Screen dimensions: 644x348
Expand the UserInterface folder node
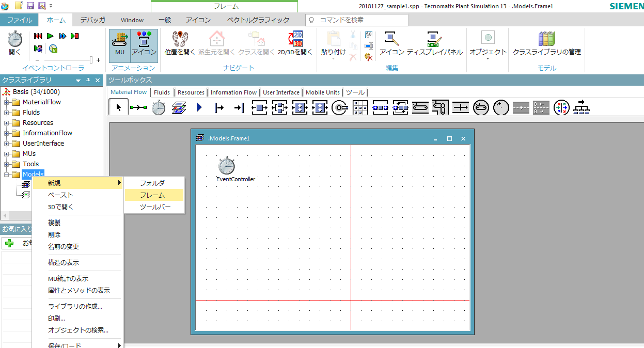(6, 143)
